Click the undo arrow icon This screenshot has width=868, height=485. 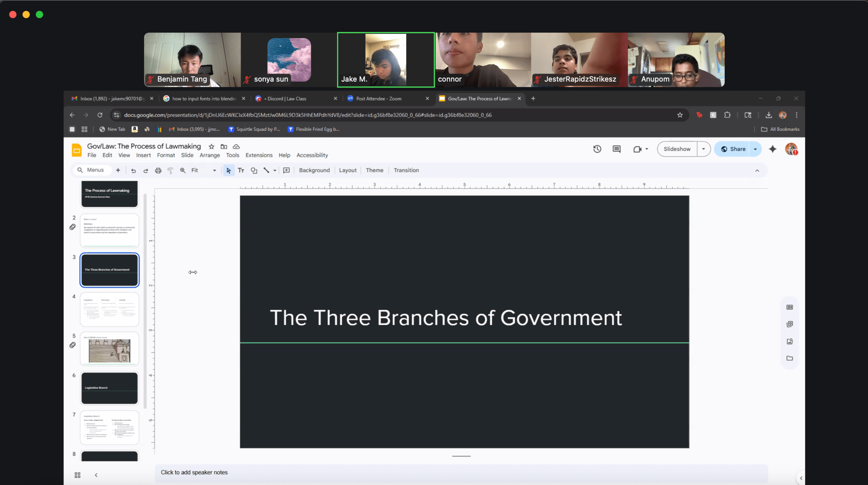click(133, 171)
